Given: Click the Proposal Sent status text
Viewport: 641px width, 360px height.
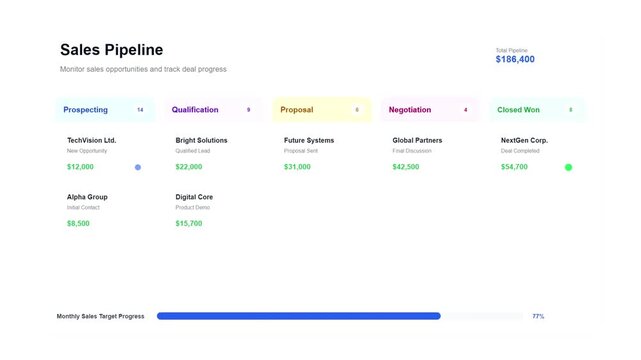Looking at the screenshot, I should click(x=301, y=151).
